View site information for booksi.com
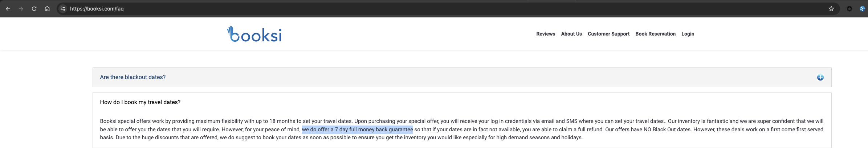 (x=63, y=9)
